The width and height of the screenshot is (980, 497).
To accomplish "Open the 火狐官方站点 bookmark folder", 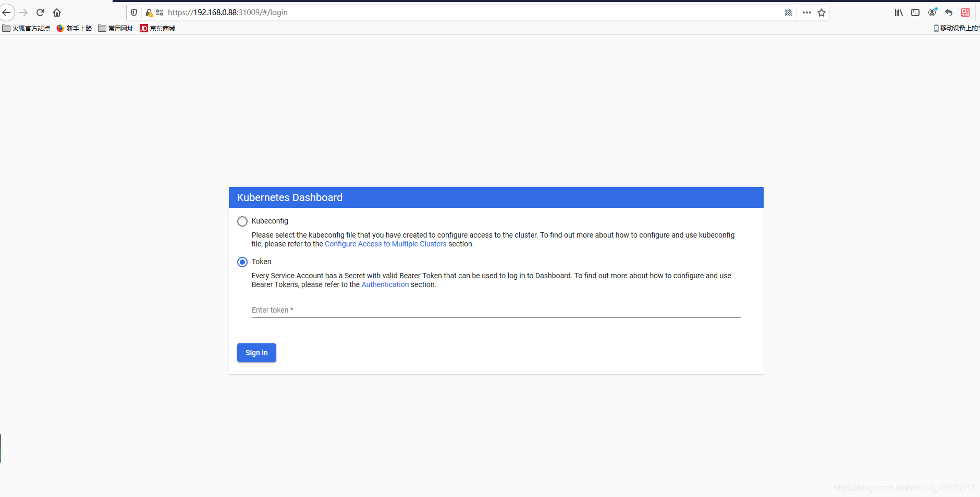I will coord(26,28).
